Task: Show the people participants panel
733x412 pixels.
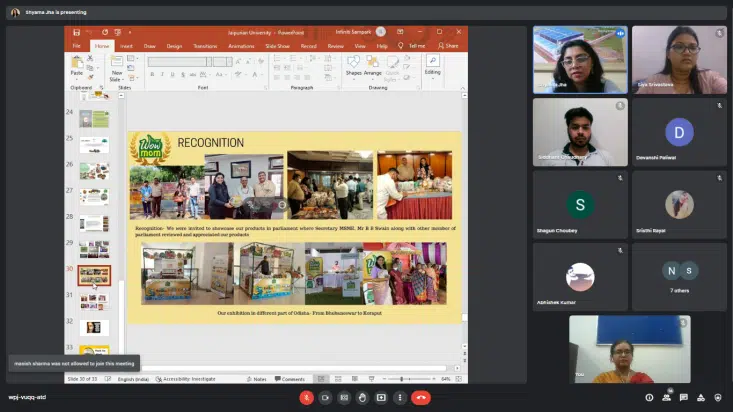Action: click(667, 397)
